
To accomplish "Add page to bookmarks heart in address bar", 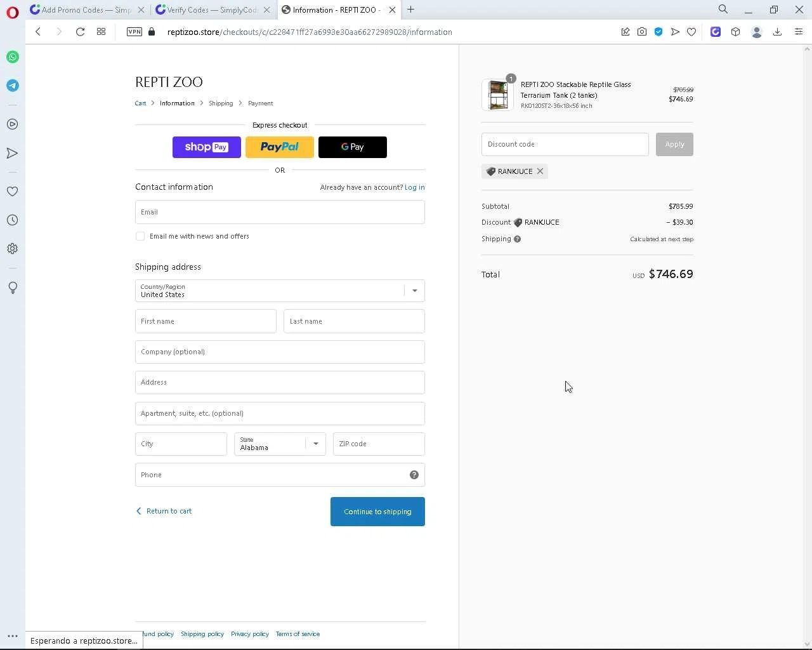I will (x=691, y=32).
